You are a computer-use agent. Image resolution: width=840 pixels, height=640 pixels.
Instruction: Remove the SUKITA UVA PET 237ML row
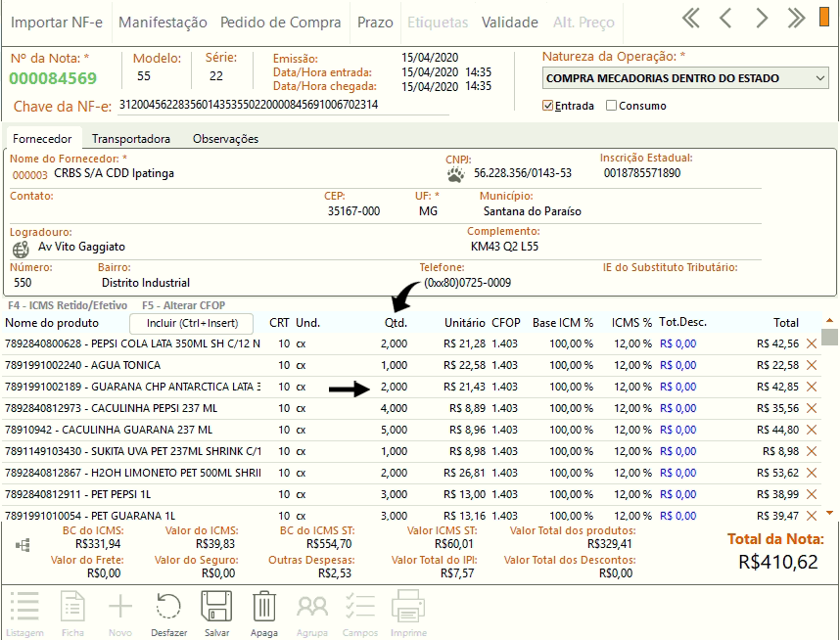tap(812, 451)
